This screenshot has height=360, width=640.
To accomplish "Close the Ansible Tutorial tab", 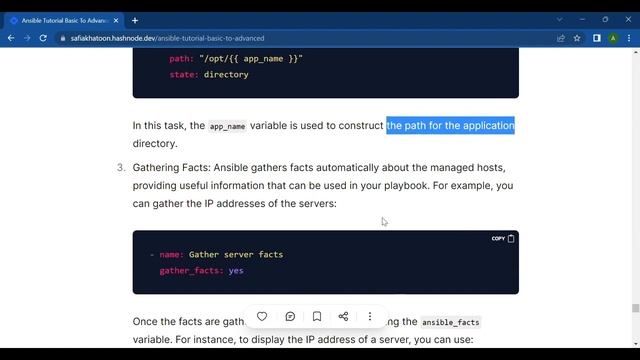I will point(116,20).
